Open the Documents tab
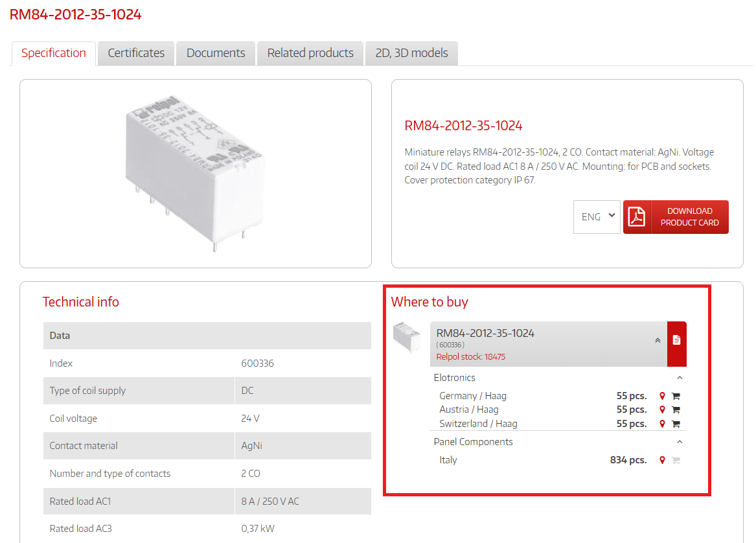This screenshot has width=756, height=543. tap(216, 53)
